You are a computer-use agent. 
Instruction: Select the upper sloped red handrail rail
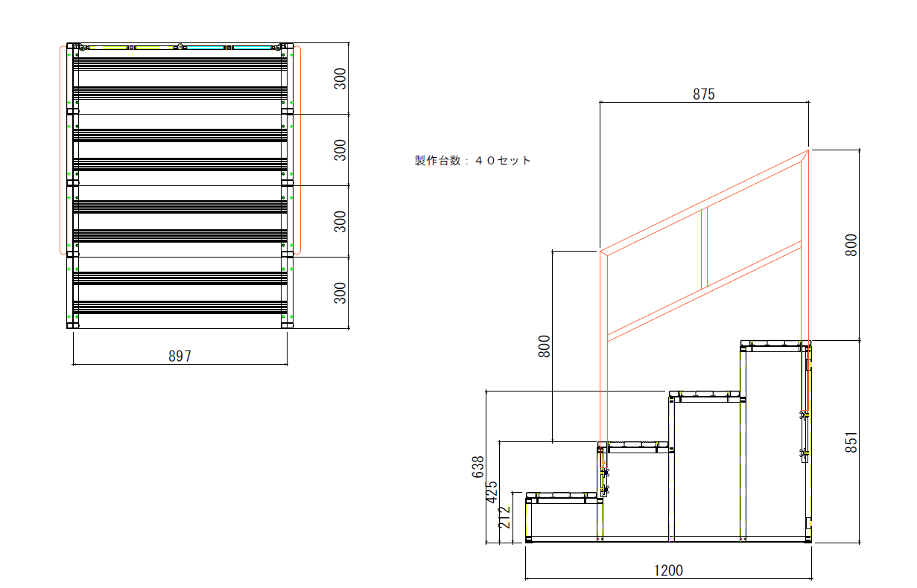pyautogui.click(x=704, y=202)
